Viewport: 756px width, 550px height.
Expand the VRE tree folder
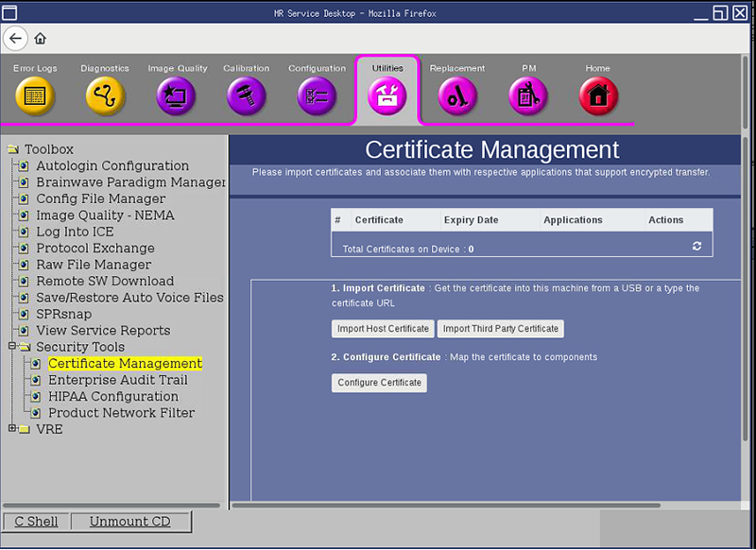pos(11,429)
